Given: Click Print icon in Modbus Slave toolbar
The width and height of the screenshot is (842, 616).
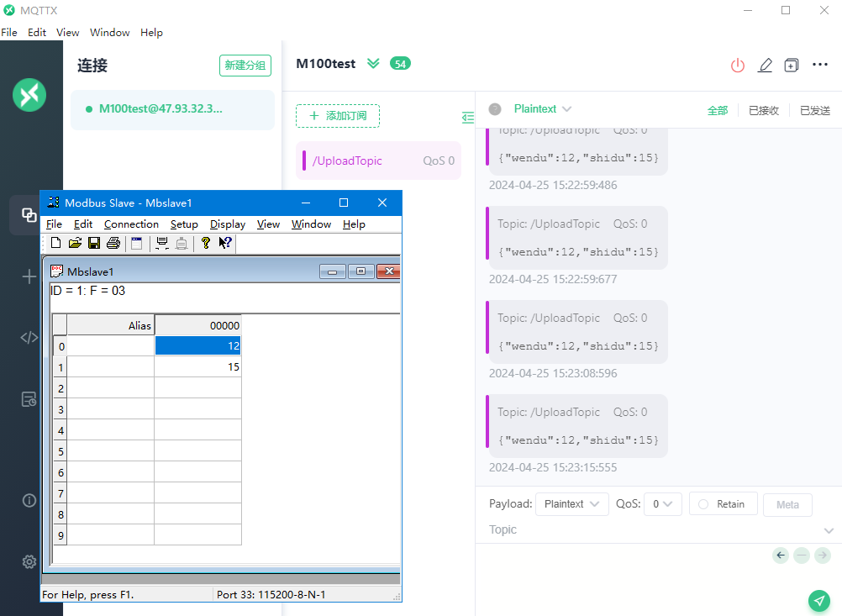Looking at the screenshot, I should click(113, 243).
